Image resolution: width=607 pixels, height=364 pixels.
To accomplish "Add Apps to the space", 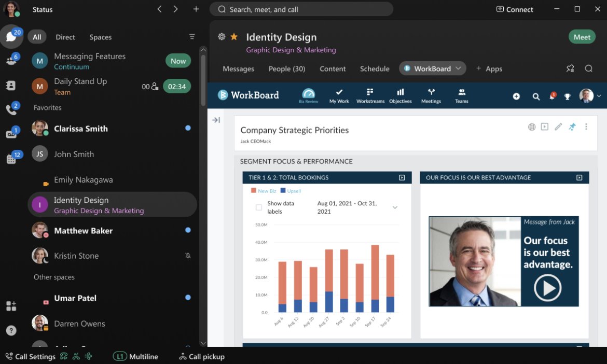I will [x=489, y=69].
